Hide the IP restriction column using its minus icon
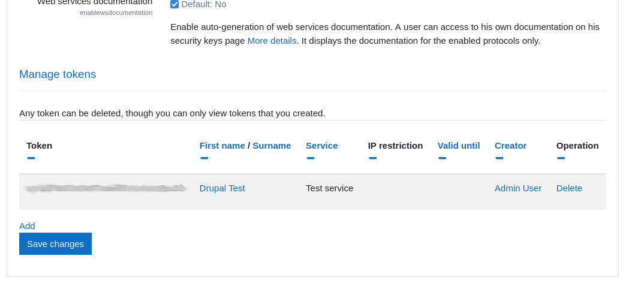 click(372, 158)
